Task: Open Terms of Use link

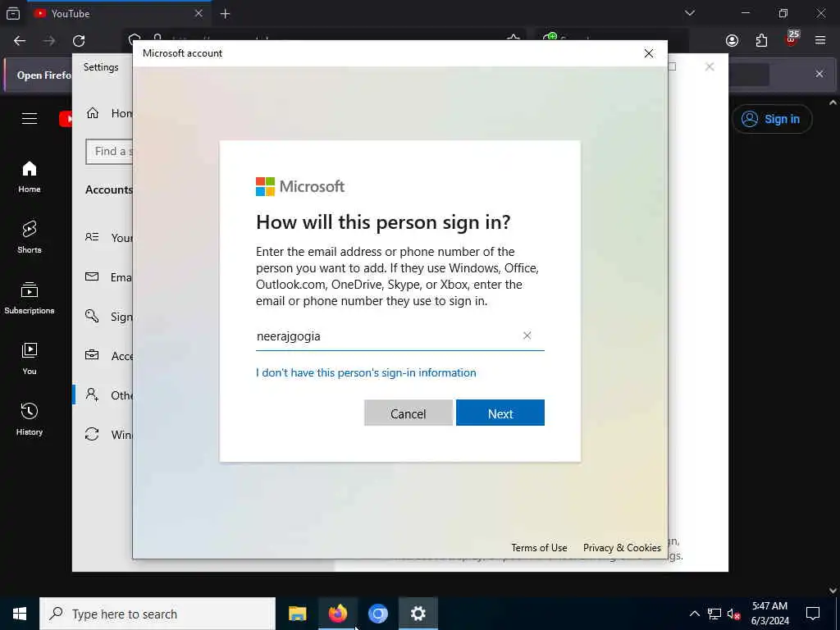Action: pos(539,547)
